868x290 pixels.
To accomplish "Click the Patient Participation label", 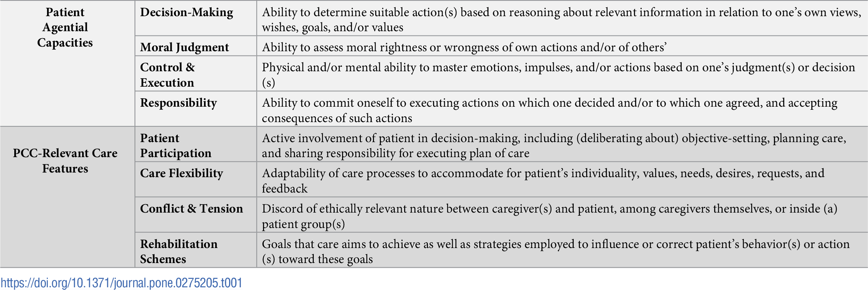I will point(176,146).
